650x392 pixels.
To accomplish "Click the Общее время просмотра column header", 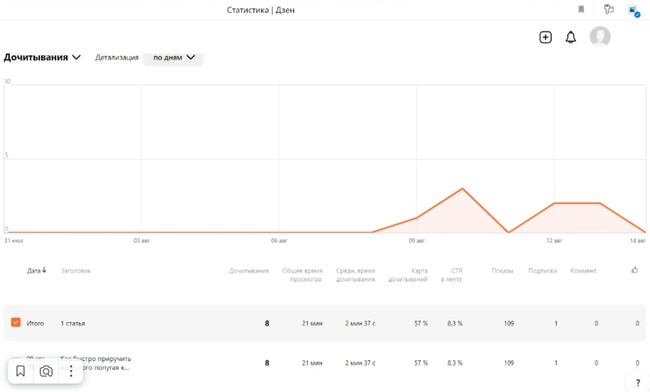I will click(x=302, y=275).
